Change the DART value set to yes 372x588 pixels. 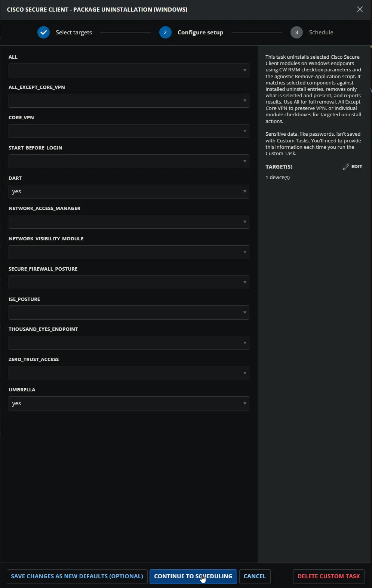129,191
